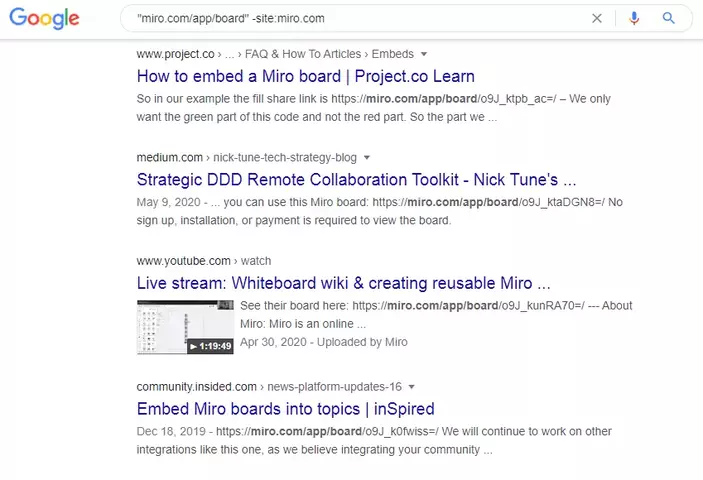Screen dimensions: 703x480
Task: Click 'Miro: Miro is an online ...' snippet line
Action: pos(303,324)
